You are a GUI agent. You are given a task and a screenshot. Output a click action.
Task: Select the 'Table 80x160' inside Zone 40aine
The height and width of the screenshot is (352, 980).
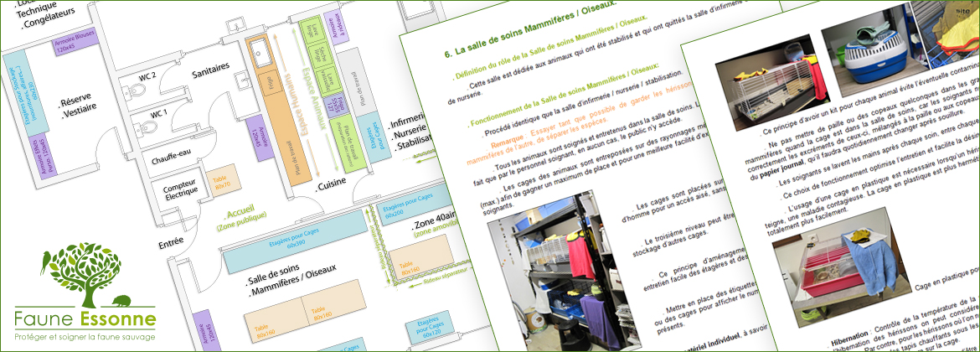[x=421, y=259]
